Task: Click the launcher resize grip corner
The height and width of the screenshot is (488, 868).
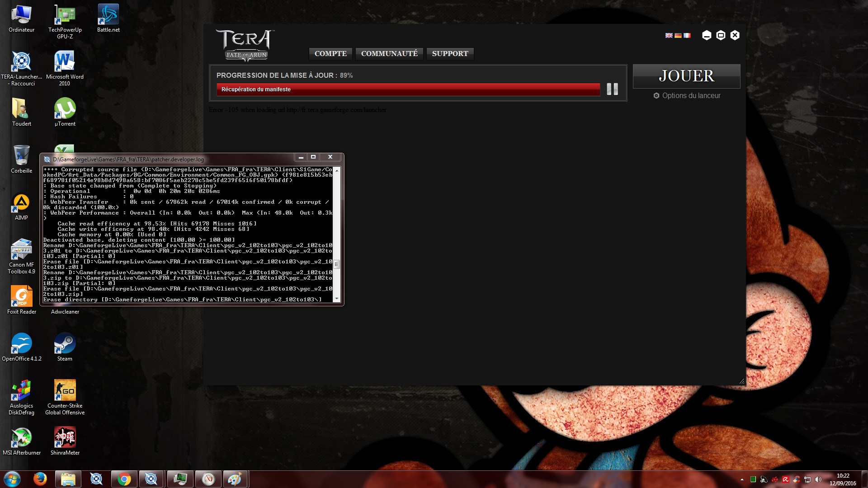Action: (x=741, y=381)
